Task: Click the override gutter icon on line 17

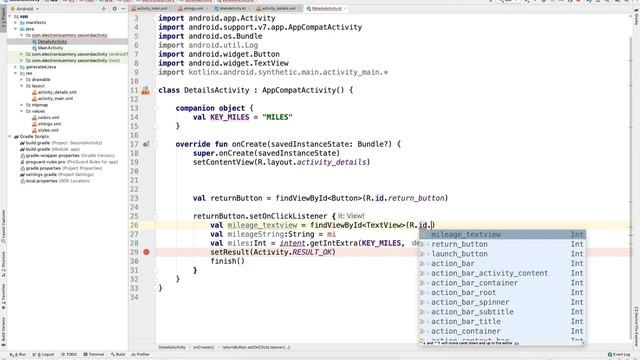Action: tap(146, 144)
